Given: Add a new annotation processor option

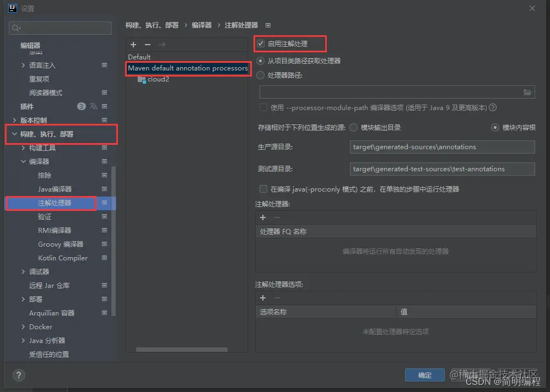Looking at the screenshot, I should pyautogui.click(x=263, y=298).
